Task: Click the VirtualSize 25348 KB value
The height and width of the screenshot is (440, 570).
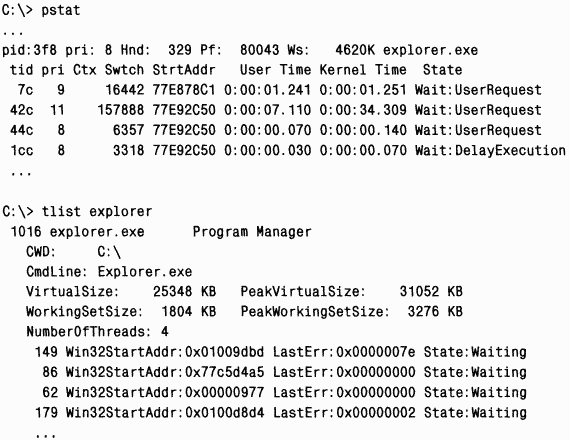Action: [184, 292]
